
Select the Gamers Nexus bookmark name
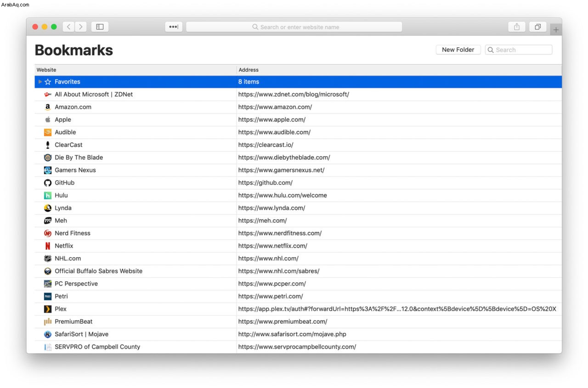pos(75,170)
